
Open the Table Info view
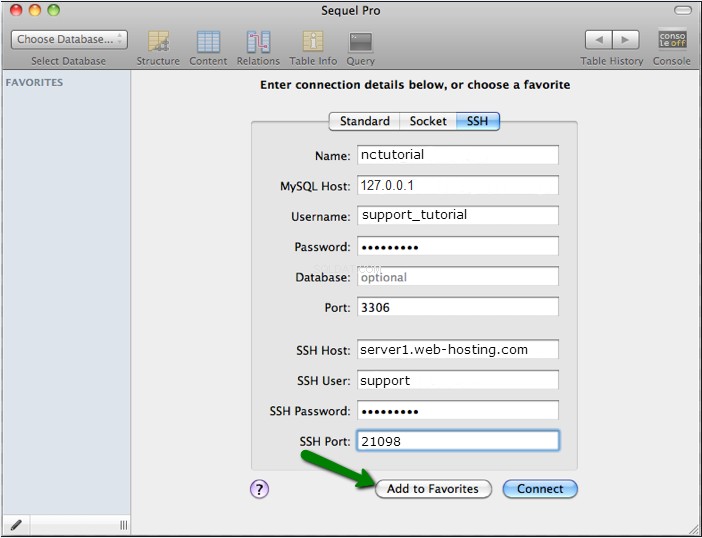(313, 48)
